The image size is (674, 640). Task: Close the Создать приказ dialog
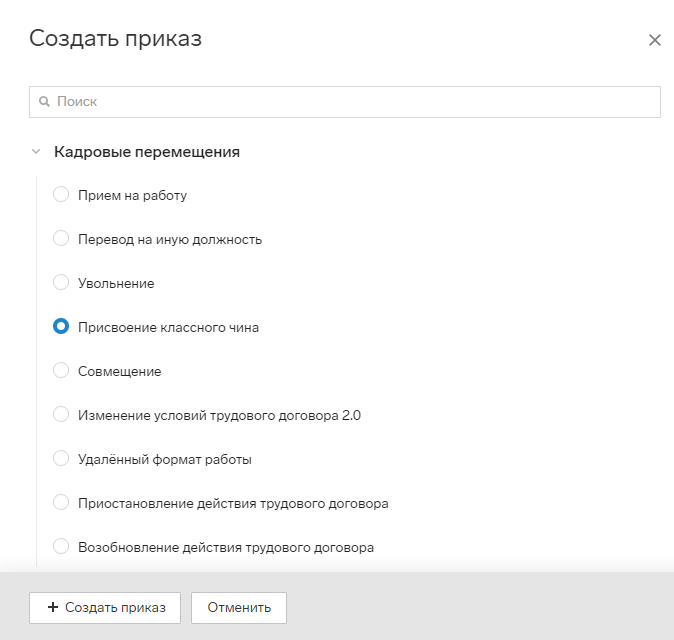[x=654, y=40]
